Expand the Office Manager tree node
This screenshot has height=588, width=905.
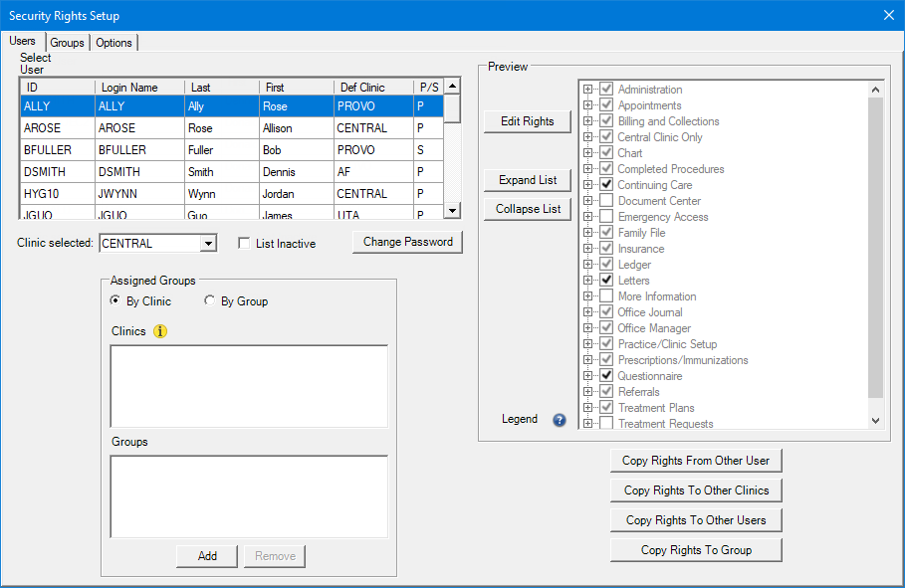point(587,328)
